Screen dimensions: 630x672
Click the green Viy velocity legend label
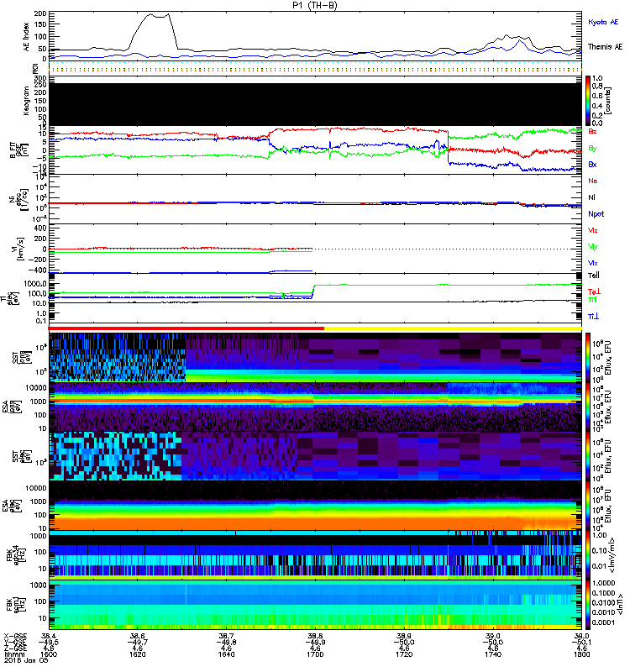592,247
